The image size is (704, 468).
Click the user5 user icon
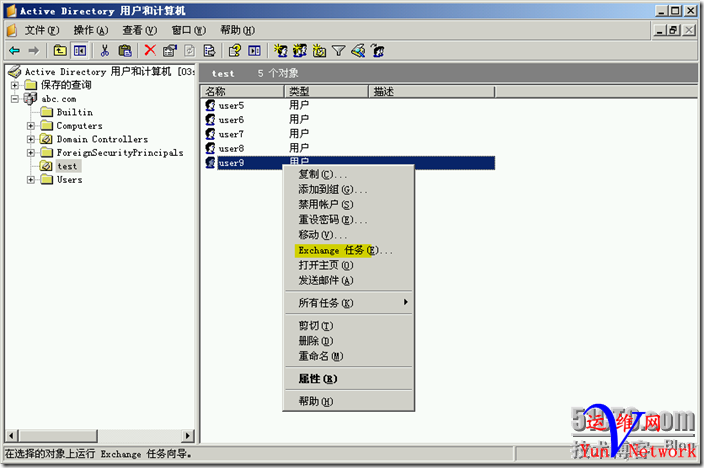coord(210,105)
